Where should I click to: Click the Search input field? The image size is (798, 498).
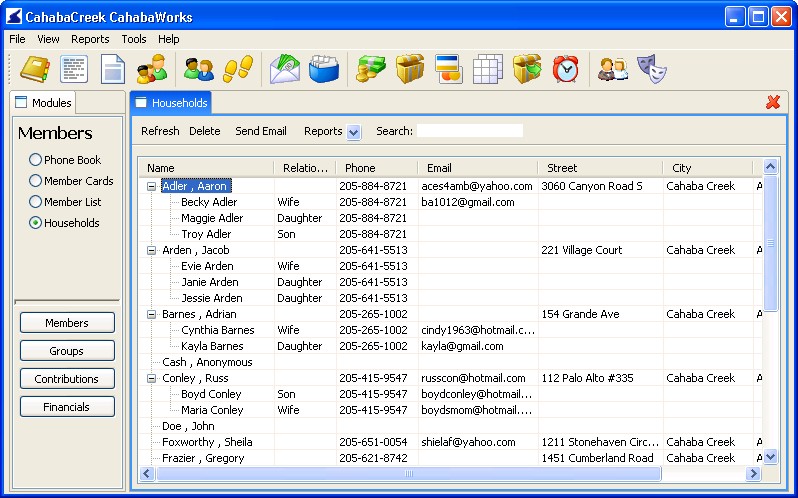(x=469, y=131)
